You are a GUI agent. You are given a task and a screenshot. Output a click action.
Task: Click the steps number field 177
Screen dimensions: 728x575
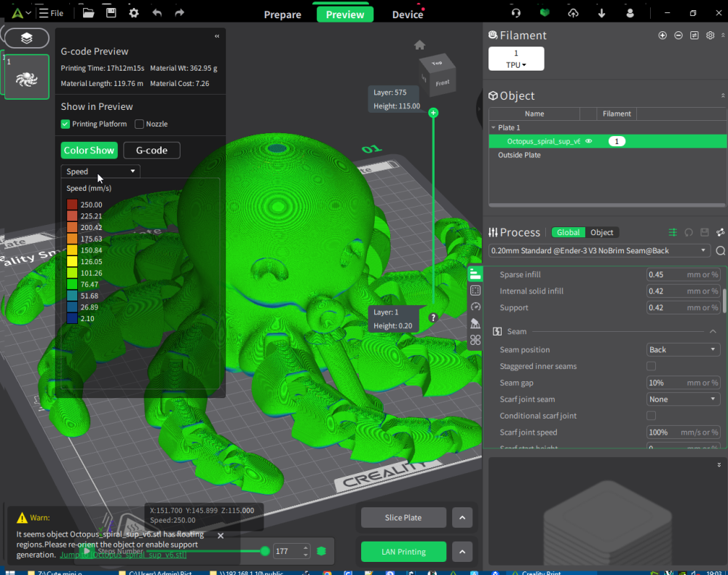(x=288, y=551)
